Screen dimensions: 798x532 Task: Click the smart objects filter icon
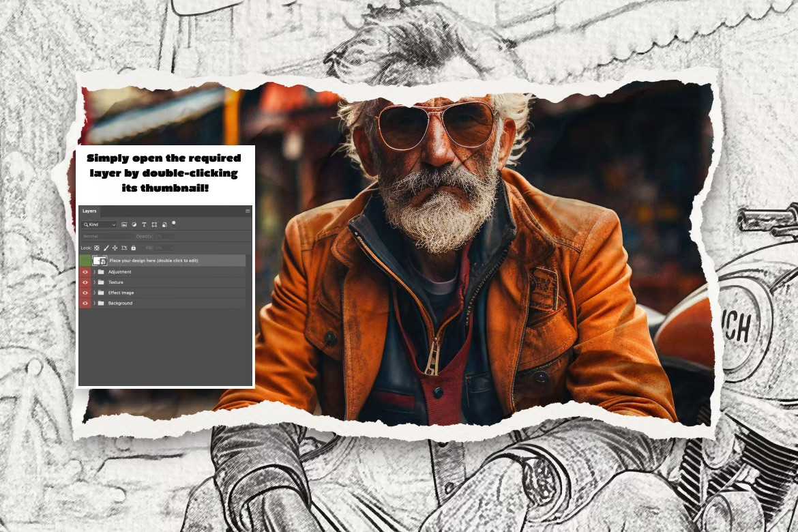tap(164, 224)
